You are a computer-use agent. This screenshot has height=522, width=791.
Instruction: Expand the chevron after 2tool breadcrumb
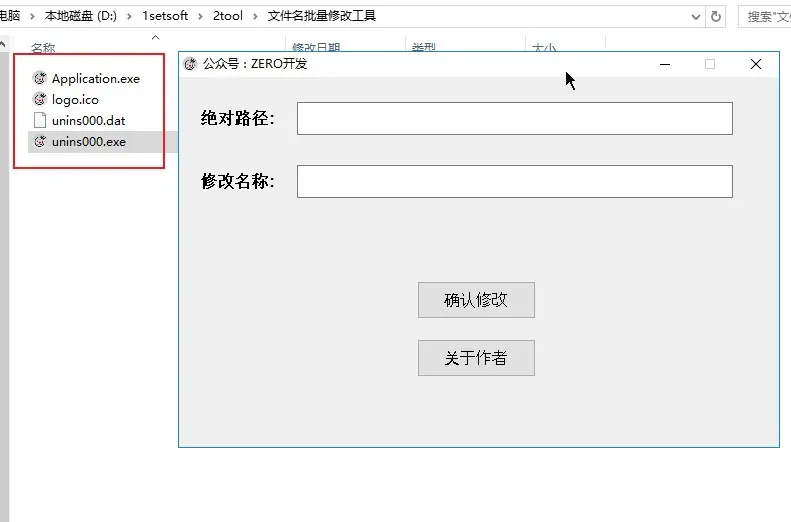[255, 17]
